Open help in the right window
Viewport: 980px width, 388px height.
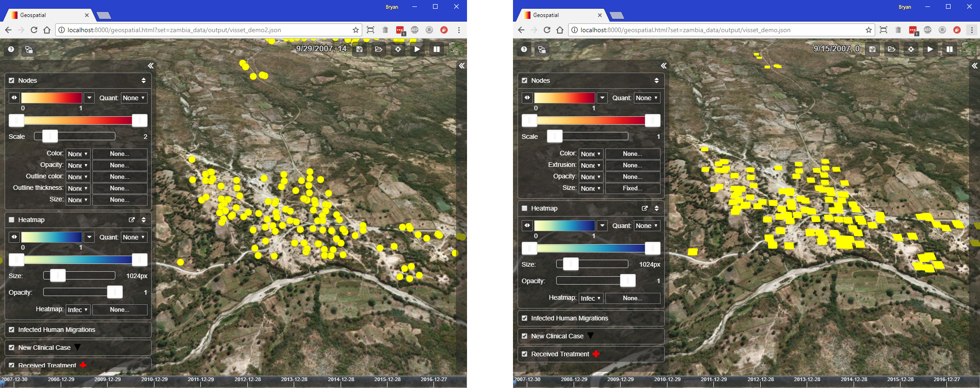(x=524, y=49)
